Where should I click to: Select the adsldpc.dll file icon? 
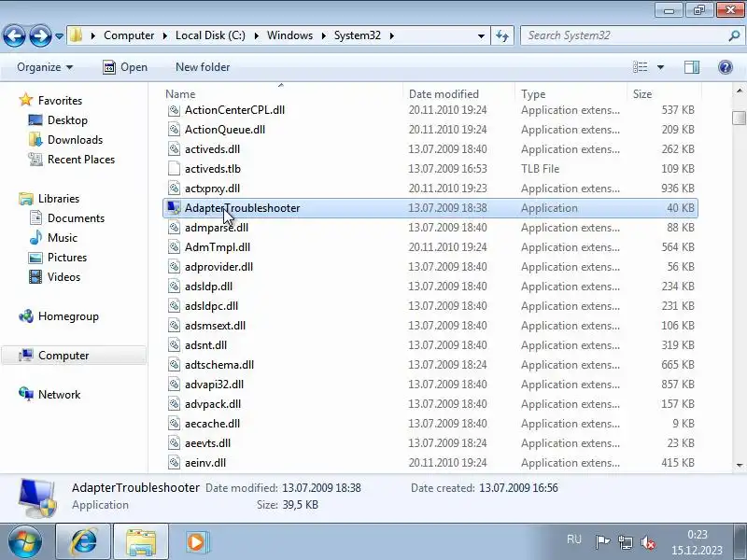[175, 306]
